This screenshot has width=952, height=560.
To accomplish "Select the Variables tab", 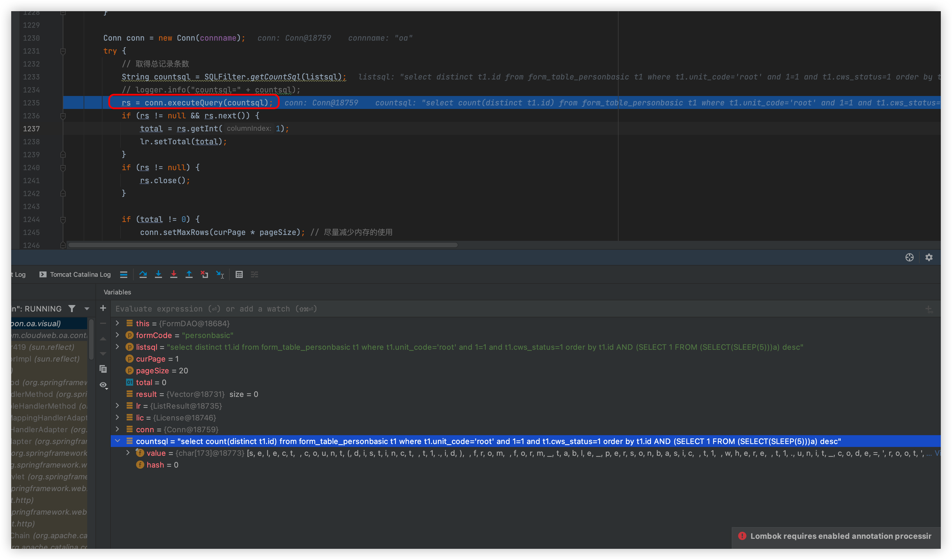I will pos(117,292).
